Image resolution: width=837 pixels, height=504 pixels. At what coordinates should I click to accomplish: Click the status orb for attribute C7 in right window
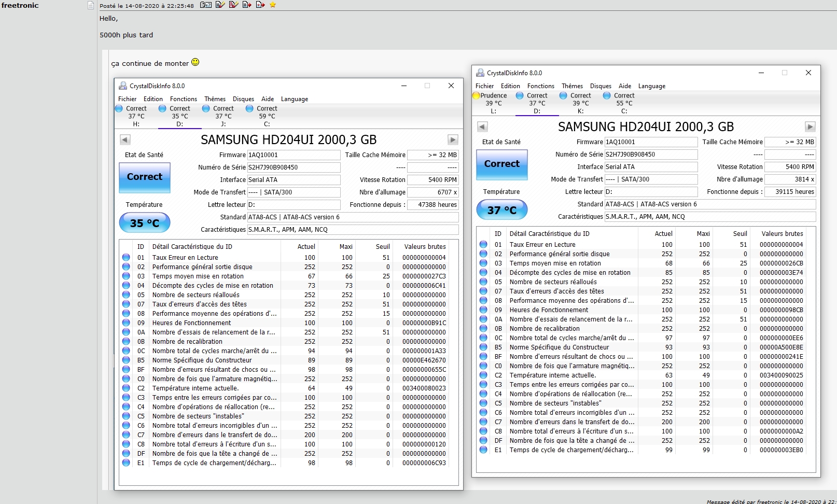click(483, 422)
